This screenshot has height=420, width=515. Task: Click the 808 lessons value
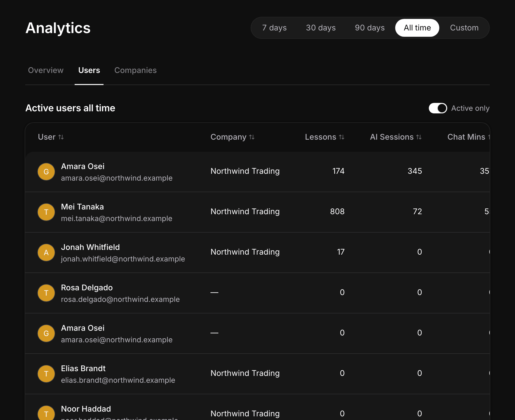[x=337, y=212]
